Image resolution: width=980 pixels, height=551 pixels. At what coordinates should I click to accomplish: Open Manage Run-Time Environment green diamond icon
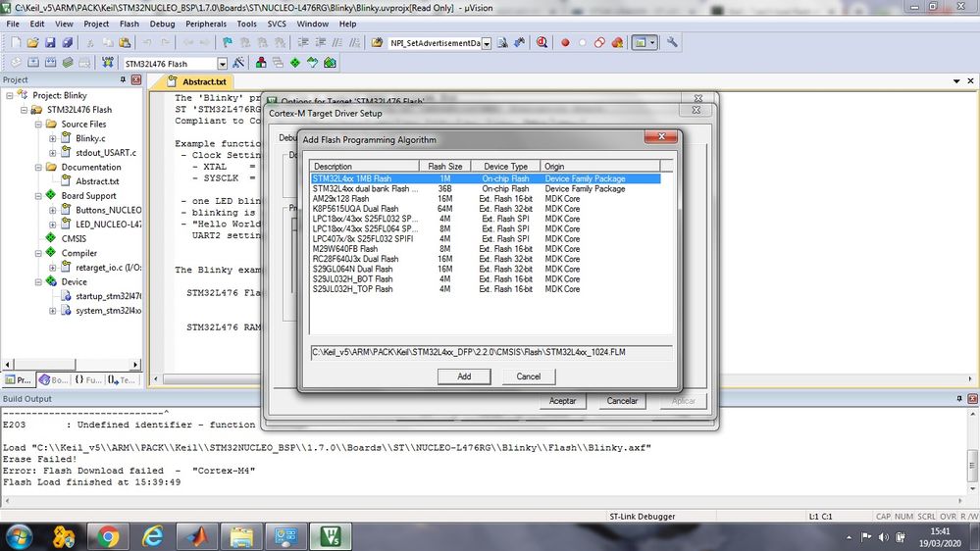[x=295, y=63]
